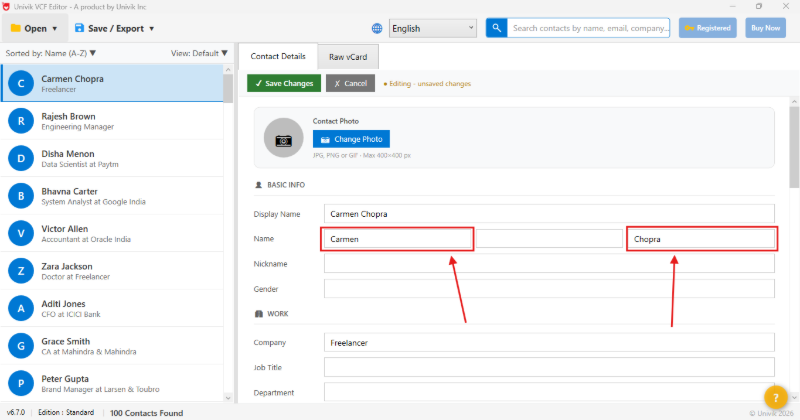Image resolution: width=800 pixels, height=420 pixels.
Task: Select Rajesh Brown contact name
Action: 68,116
